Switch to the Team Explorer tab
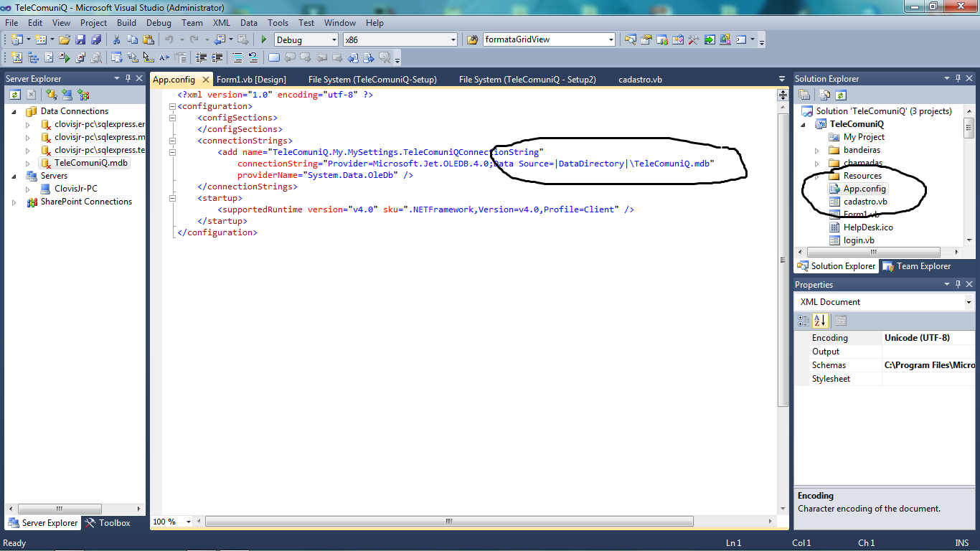 pyautogui.click(x=917, y=266)
